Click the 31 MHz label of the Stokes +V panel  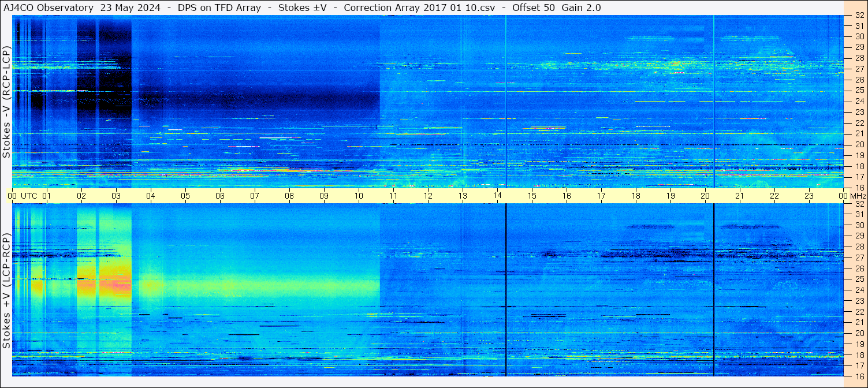coord(859,214)
